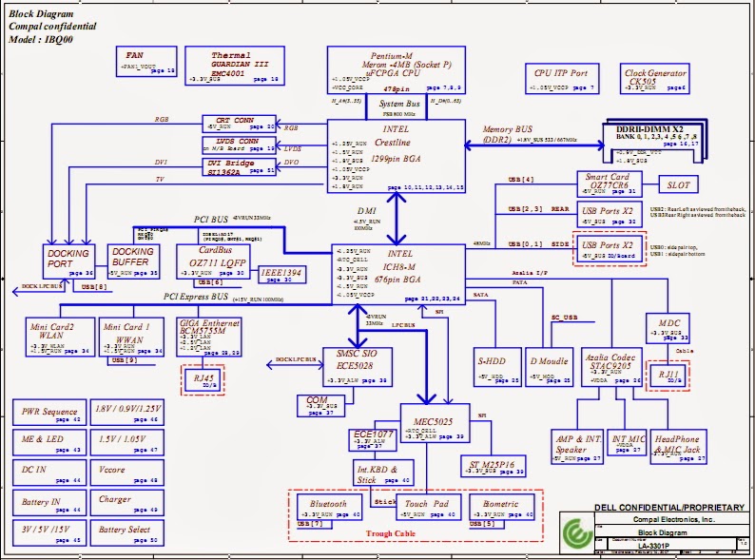Screen dimensions: 755x560
Task: Click the GIGA Ethernet BCM5755M block
Action: click(x=209, y=338)
